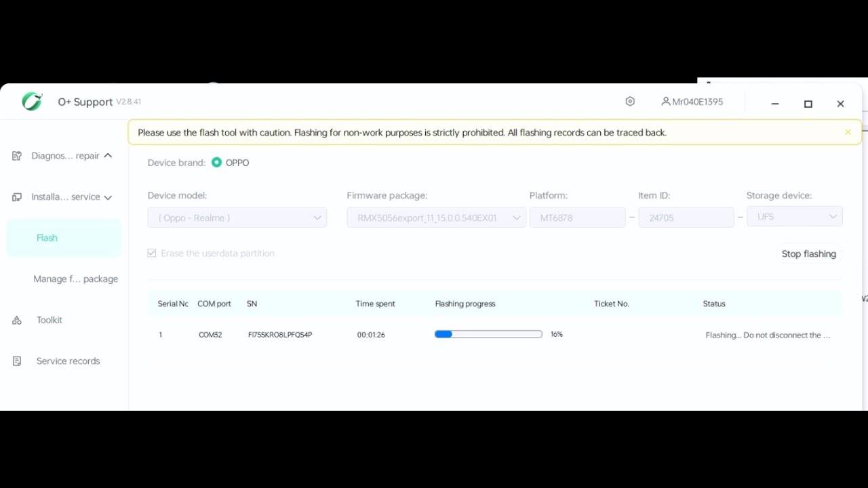
Task: Open settings via the hexagon gear icon
Action: [x=630, y=102]
